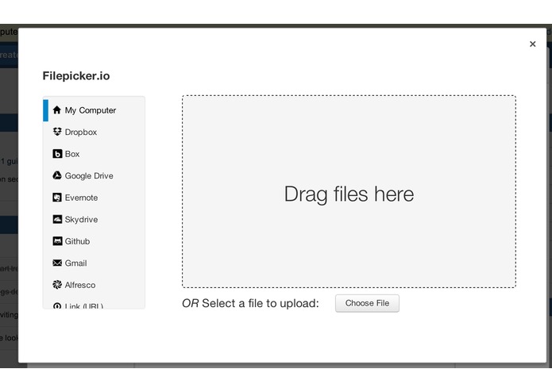The width and height of the screenshot is (552, 392).
Task: Select Alfresco source entry
Action: [x=94, y=285]
